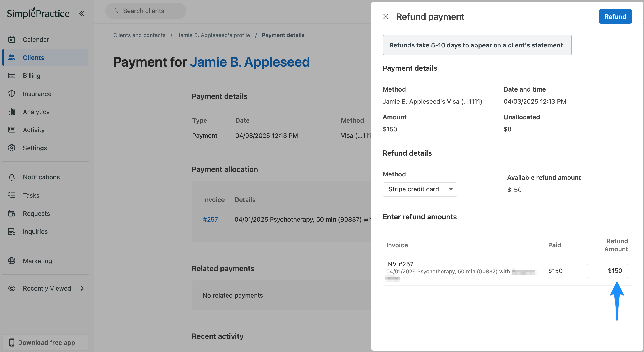Click the Billing card icon
Image resolution: width=644 pixels, height=352 pixels.
point(12,76)
